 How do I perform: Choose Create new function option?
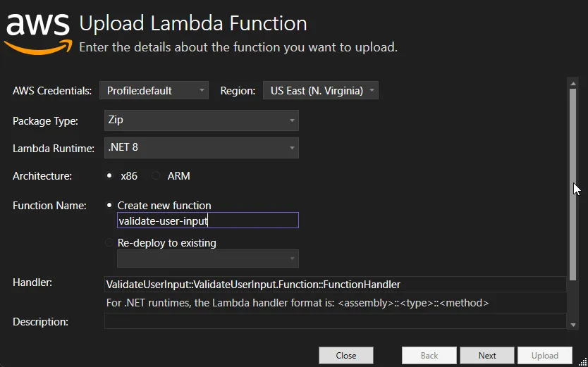(x=109, y=205)
